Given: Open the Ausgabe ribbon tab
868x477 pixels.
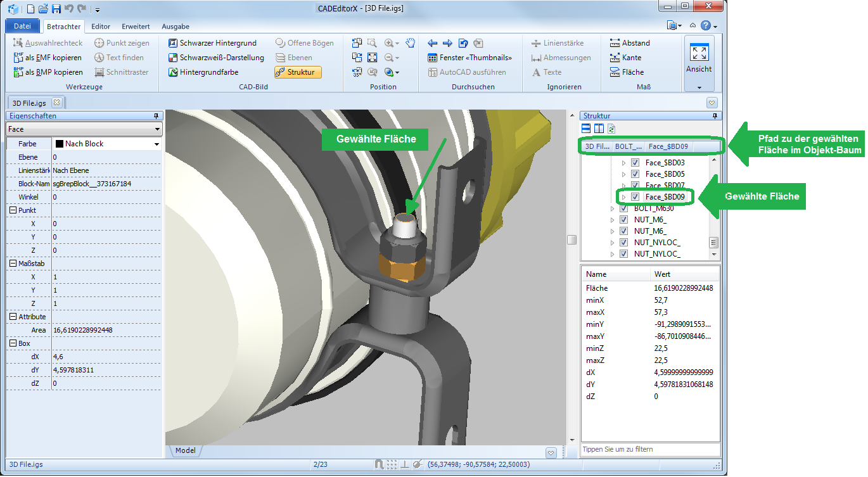Looking at the screenshot, I should point(176,27).
